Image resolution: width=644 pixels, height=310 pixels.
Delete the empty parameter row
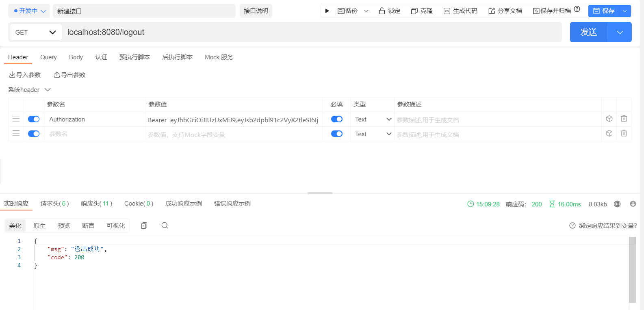pyautogui.click(x=624, y=133)
